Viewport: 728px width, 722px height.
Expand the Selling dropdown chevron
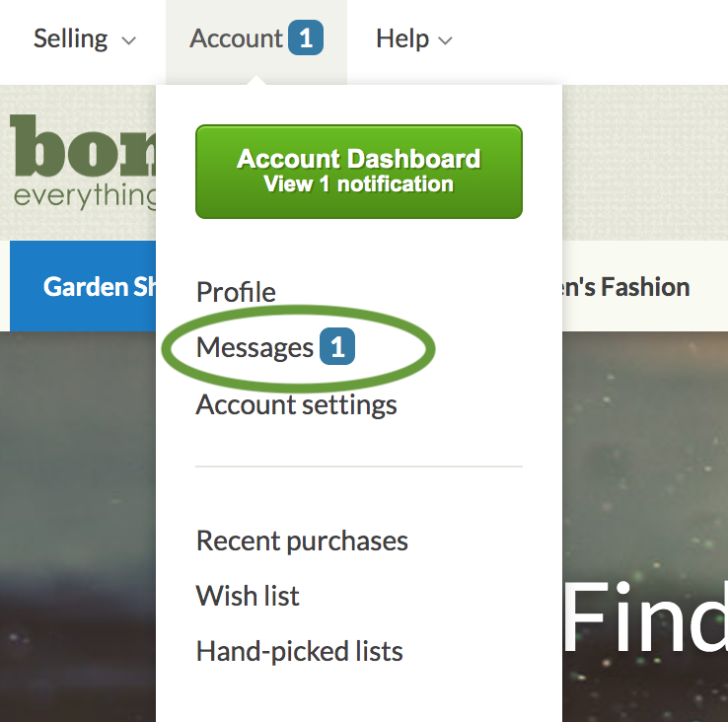[x=128, y=40]
